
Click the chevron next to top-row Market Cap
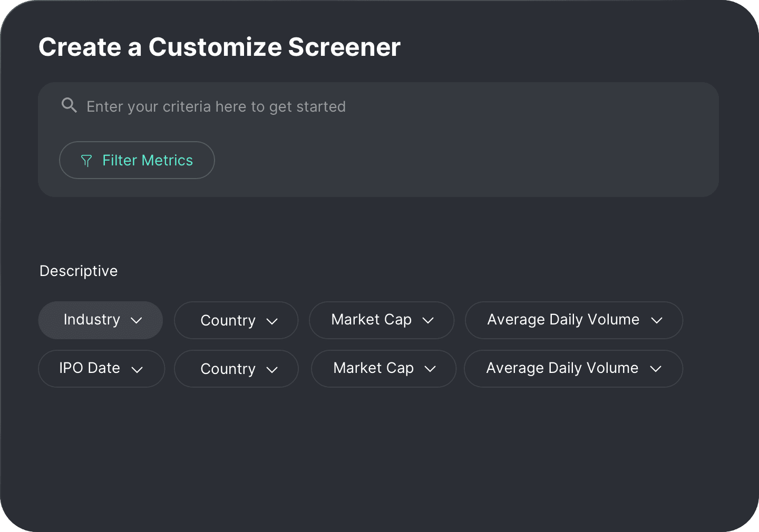coord(428,320)
